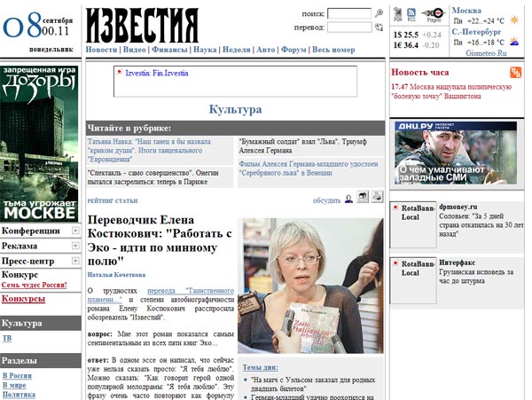The width and height of the screenshot is (532, 400).
Task: Open the Неделя section
Action: point(237,50)
